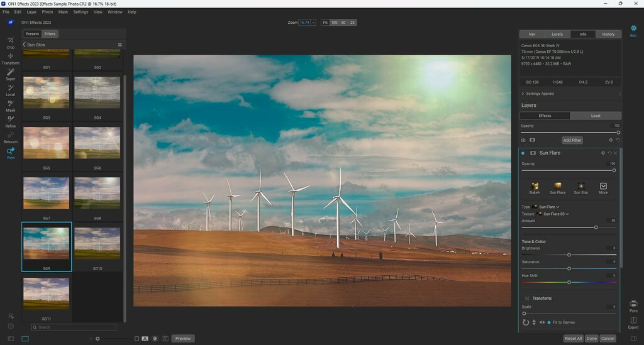Open the Mask menu
The height and width of the screenshot is (345, 644).
click(x=64, y=12)
